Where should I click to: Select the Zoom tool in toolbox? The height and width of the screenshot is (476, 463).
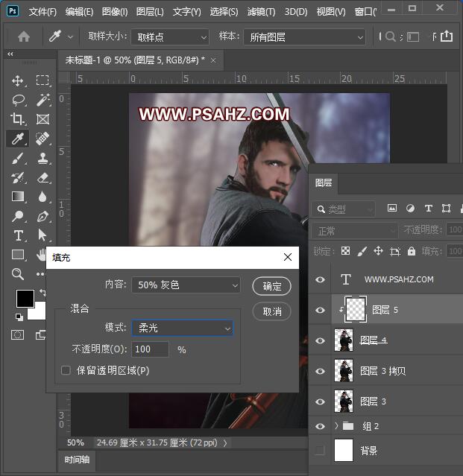[x=18, y=274]
